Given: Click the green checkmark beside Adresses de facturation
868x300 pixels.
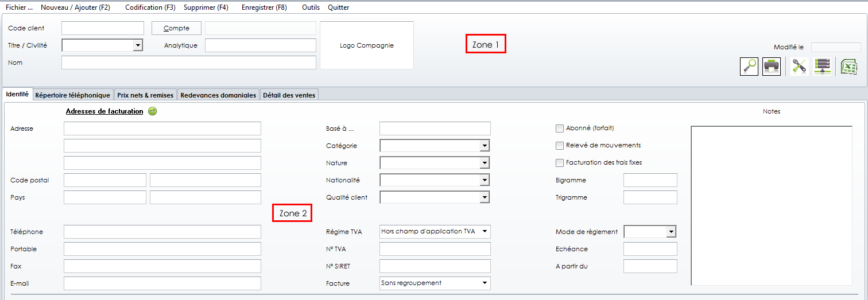Looking at the screenshot, I should (x=152, y=111).
